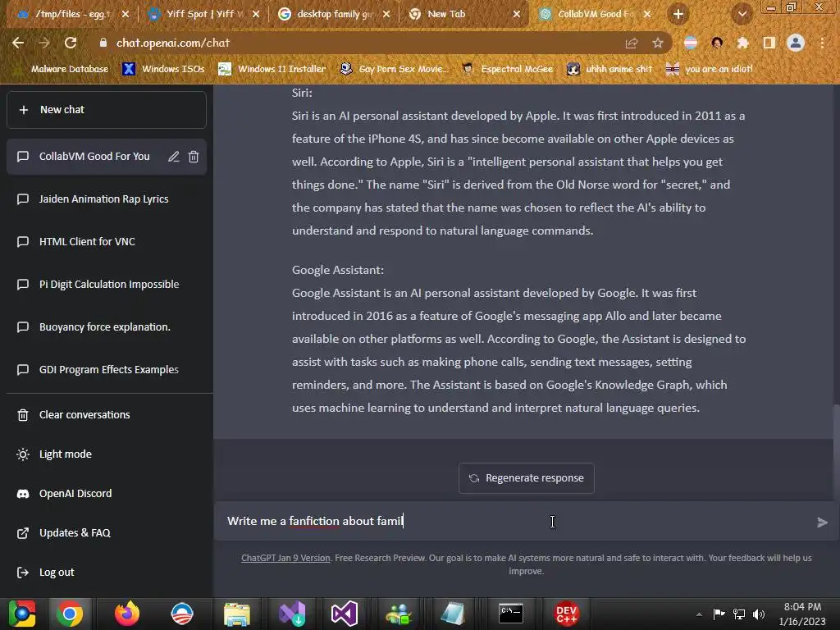Open the share page icon in address bar
Viewport: 840px width, 630px height.
click(x=632, y=43)
